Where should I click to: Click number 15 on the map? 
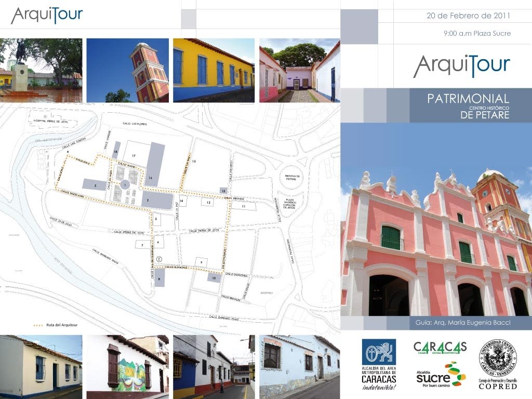[x=194, y=161]
